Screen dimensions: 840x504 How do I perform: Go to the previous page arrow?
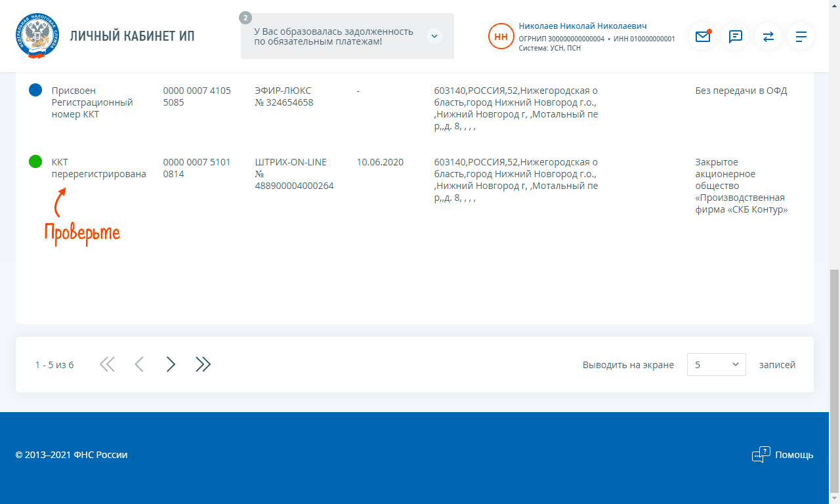pos(138,364)
